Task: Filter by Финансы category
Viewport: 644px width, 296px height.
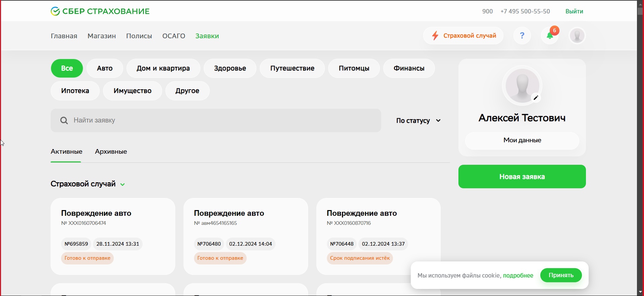Action: tap(409, 68)
